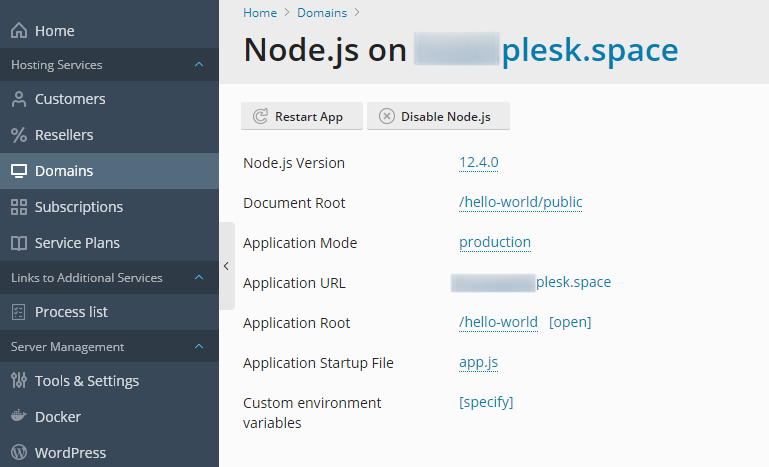
Task: Open Tools & Settings in the sidebar
Action: point(109,381)
